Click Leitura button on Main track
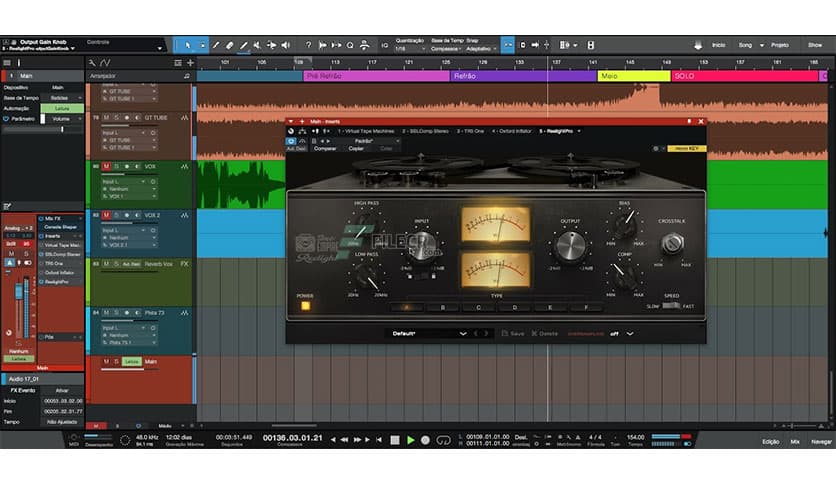The width and height of the screenshot is (836, 484). click(131, 361)
